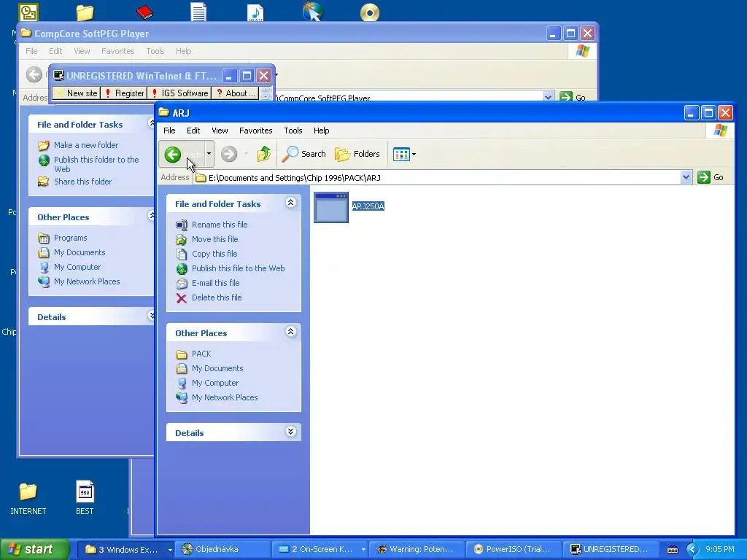
Task: Click the green Back arrow in ARJ window
Action: coord(173,154)
